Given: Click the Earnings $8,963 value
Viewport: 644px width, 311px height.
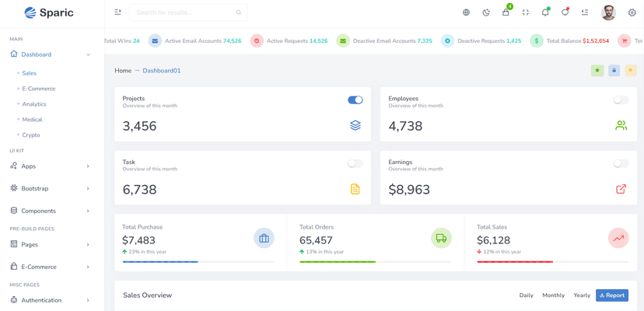Looking at the screenshot, I should (409, 190).
